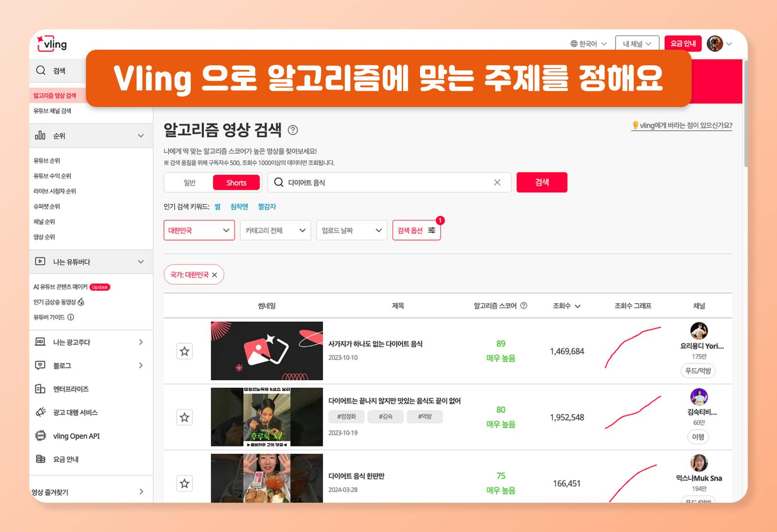
Task: Open thumbnail of 다이어트는 끝나지 않지만 video
Action: point(267,417)
